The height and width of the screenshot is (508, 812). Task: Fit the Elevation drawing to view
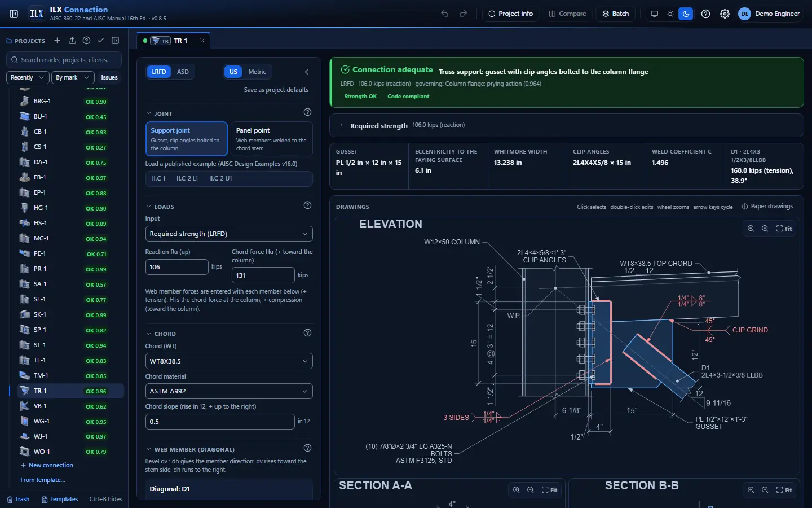pos(784,229)
